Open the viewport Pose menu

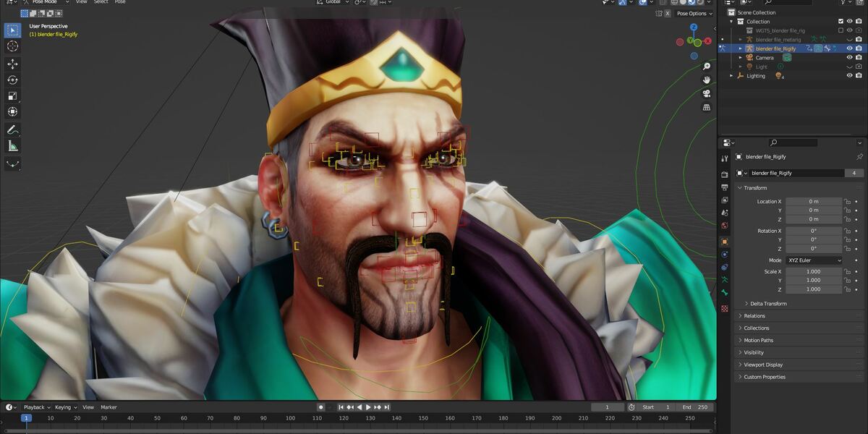click(120, 2)
